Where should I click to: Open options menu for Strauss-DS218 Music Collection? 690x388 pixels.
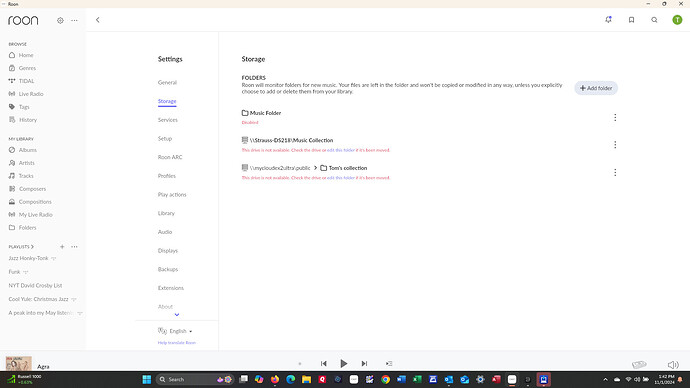(x=615, y=145)
